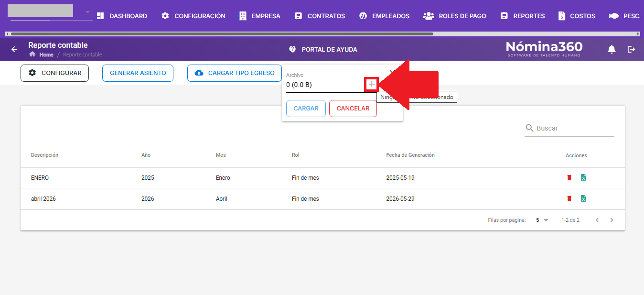Open notifications bell

612,49
